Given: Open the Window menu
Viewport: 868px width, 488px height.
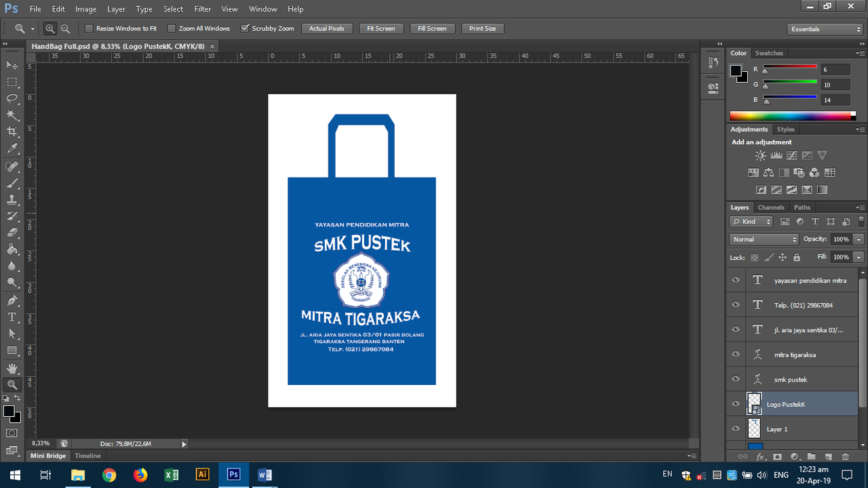Looking at the screenshot, I should point(262,9).
